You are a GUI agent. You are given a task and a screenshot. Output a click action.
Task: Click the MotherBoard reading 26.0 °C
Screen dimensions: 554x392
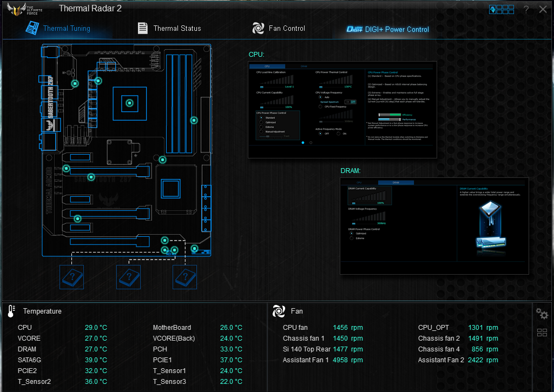(231, 327)
